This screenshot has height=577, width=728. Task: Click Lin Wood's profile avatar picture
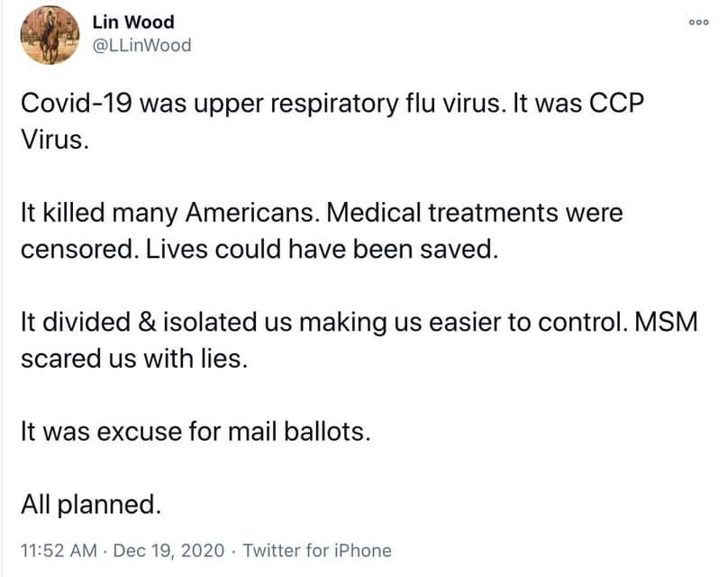(x=50, y=35)
